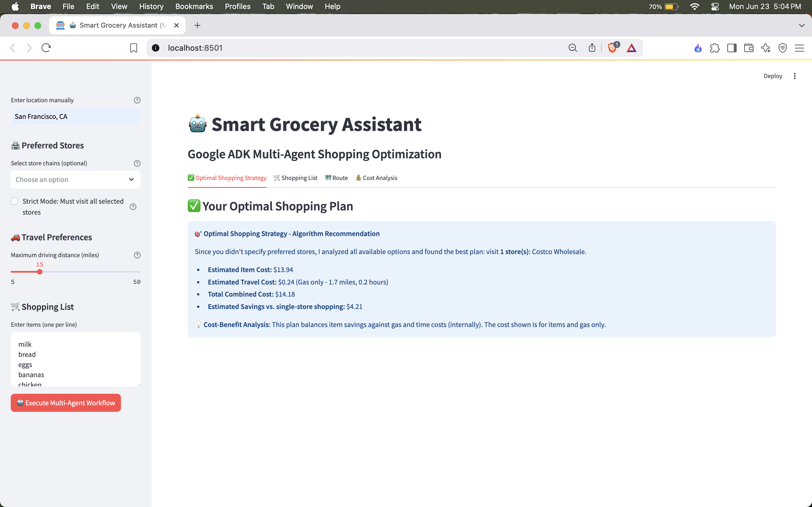Click the Deploy button
This screenshot has width=812, height=507.
pyautogui.click(x=773, y=76)
